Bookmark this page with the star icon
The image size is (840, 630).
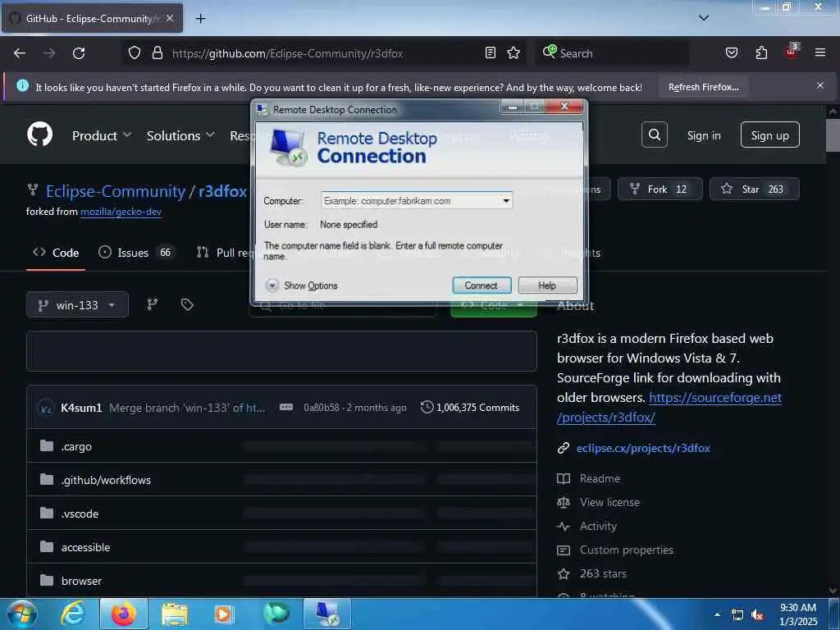pos(514,52)
